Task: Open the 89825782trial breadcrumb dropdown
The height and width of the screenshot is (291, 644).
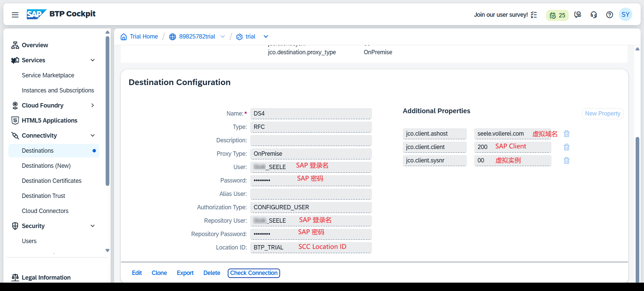Action: point(223,37)
